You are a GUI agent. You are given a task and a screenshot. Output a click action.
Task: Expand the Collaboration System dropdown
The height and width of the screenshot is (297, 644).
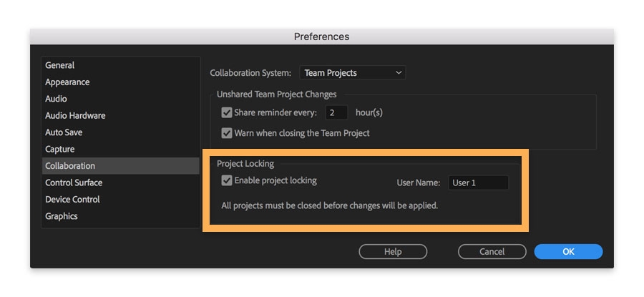352,72
